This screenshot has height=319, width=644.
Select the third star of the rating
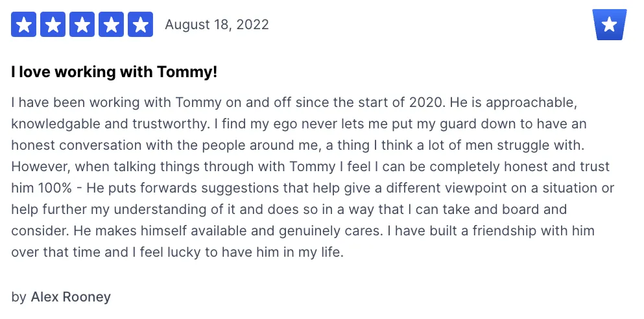click(x=82, y=24)
